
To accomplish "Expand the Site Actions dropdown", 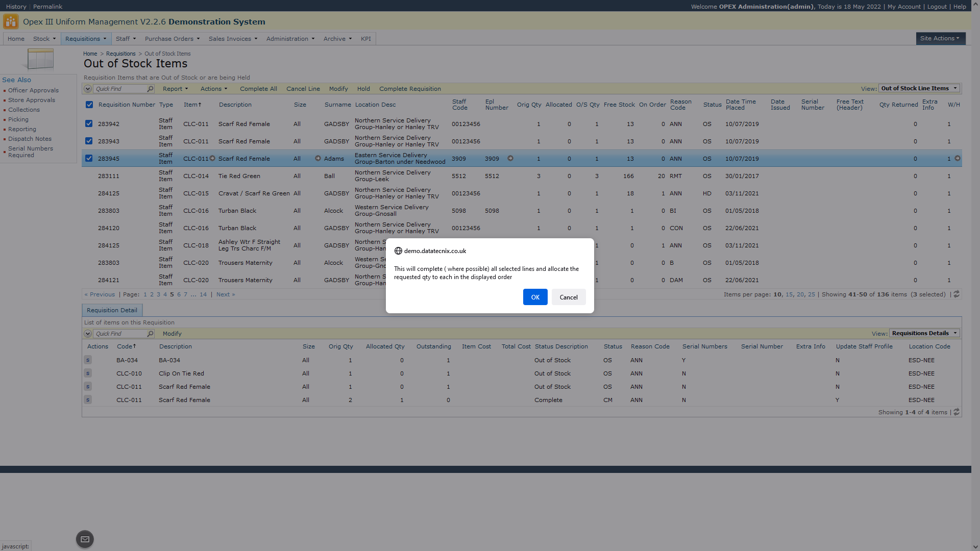I will click(940, 38).
